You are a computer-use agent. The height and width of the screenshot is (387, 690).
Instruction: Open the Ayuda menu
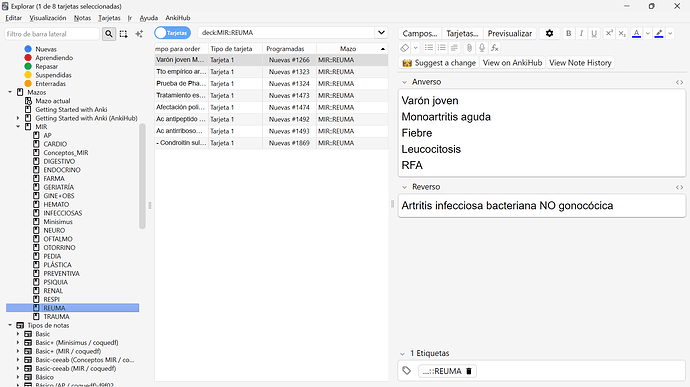pos(149,18)
